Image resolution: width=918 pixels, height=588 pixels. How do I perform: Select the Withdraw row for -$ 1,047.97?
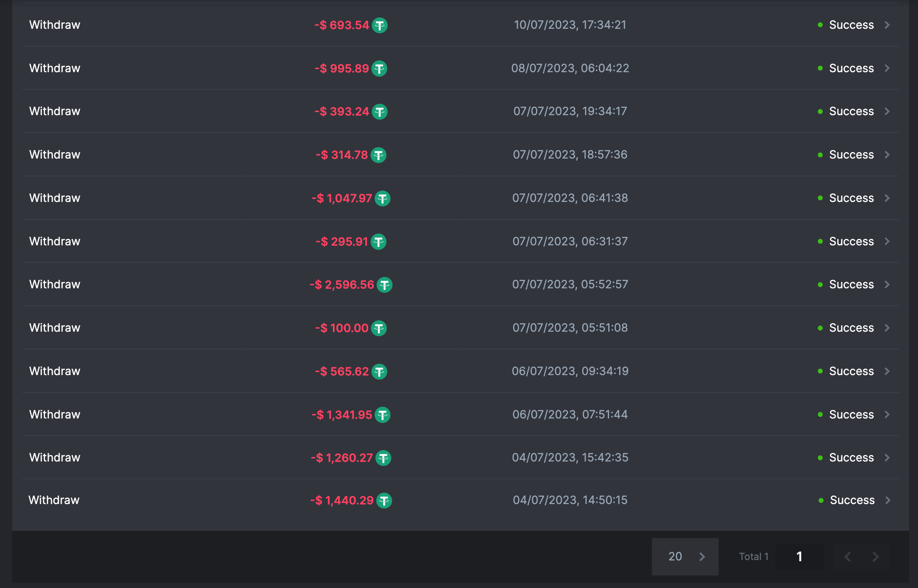click(x=55, y=198)
